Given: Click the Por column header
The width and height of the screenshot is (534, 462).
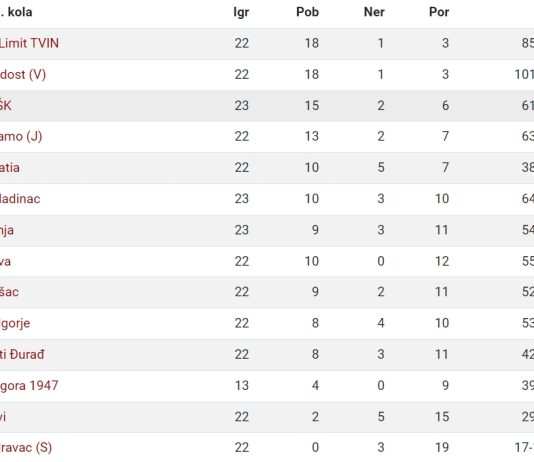Looking at the screenshot, I should point(439,12).
